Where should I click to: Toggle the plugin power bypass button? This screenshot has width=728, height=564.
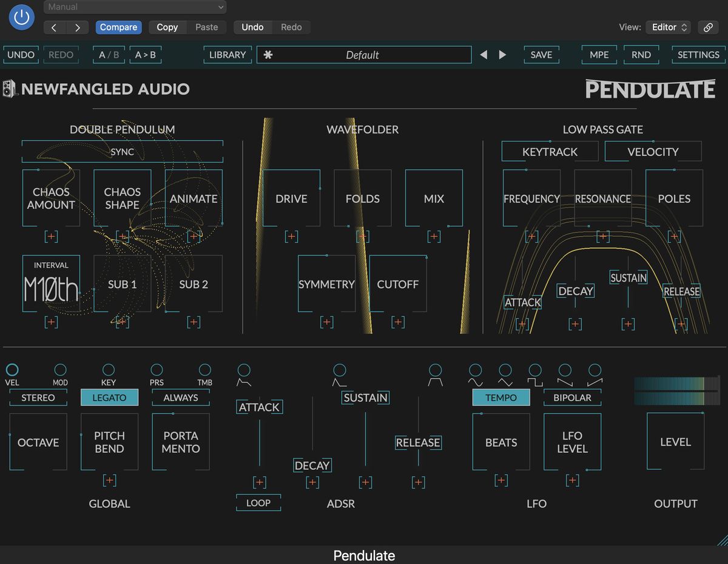22,17
